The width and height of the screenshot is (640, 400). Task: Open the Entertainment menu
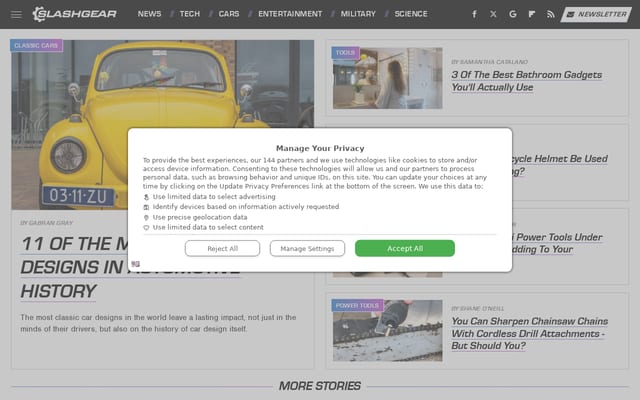tap(290, 14)
